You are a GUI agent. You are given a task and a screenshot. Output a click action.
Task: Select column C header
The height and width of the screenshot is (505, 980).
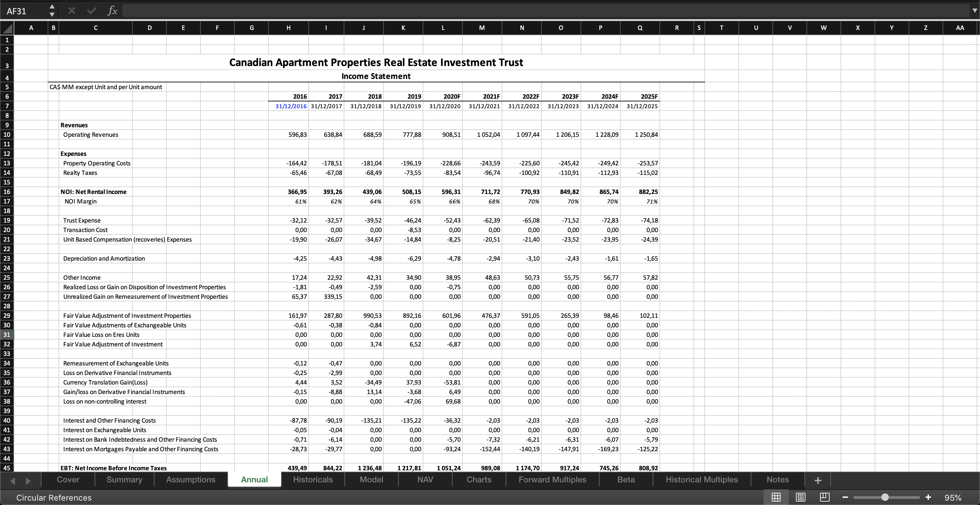pos(96,28)
